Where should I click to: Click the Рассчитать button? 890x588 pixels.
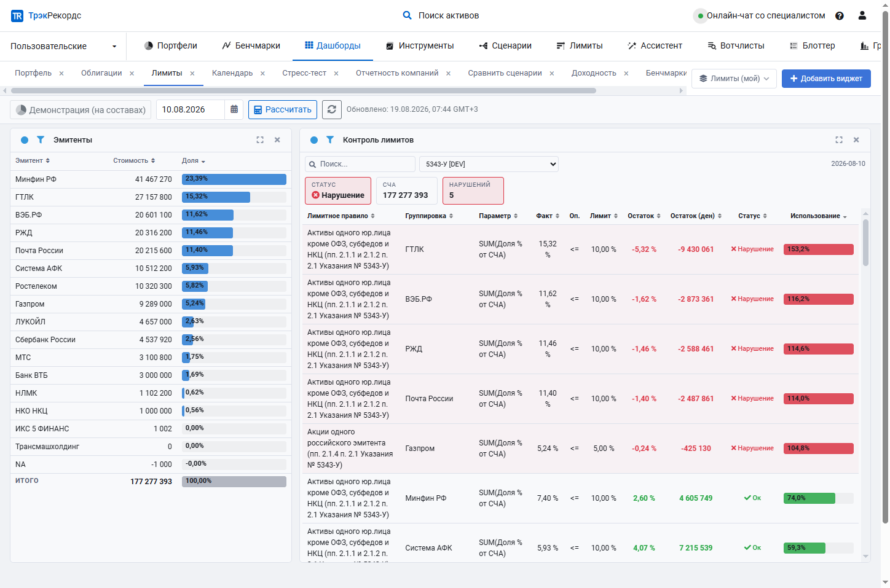(x=283, y=109)
